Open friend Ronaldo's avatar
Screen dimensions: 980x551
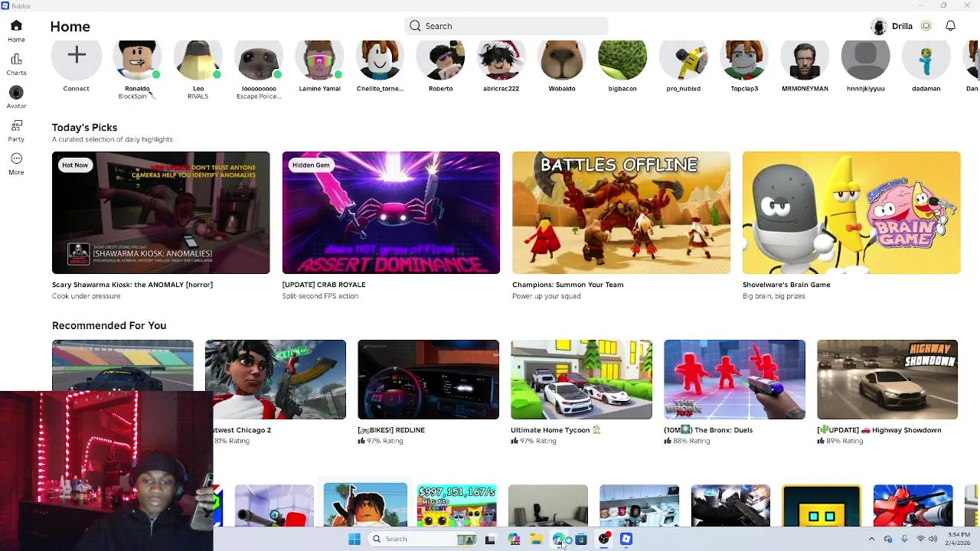pos(137,60)
